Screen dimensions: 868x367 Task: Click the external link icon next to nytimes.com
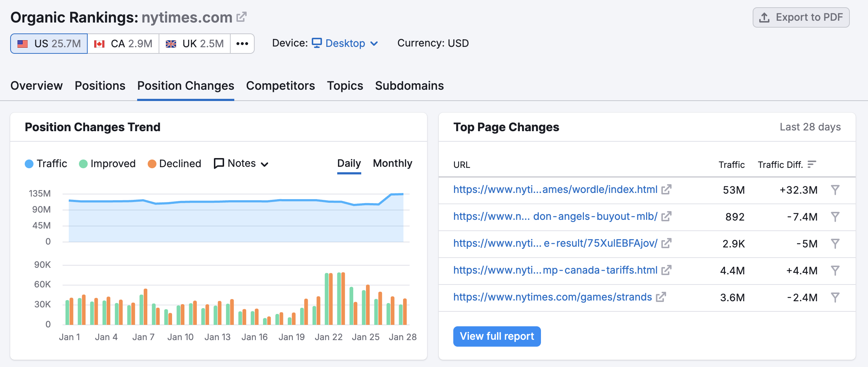[x=241, y=16]
